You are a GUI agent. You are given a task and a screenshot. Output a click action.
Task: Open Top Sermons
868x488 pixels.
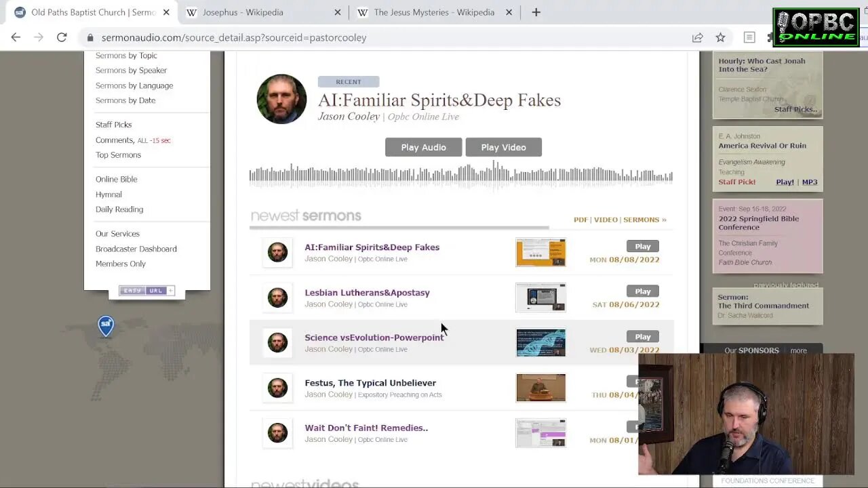(x=118, y=155)
